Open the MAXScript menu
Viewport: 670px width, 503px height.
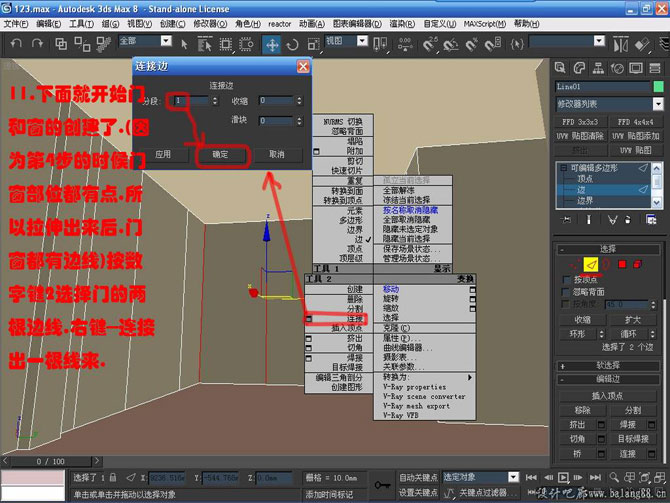485,24
